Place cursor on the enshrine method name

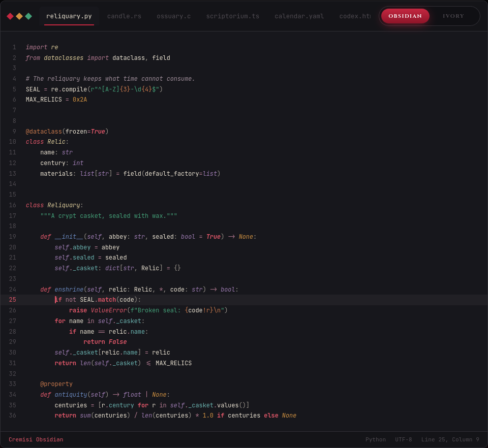tap(69, 290)
